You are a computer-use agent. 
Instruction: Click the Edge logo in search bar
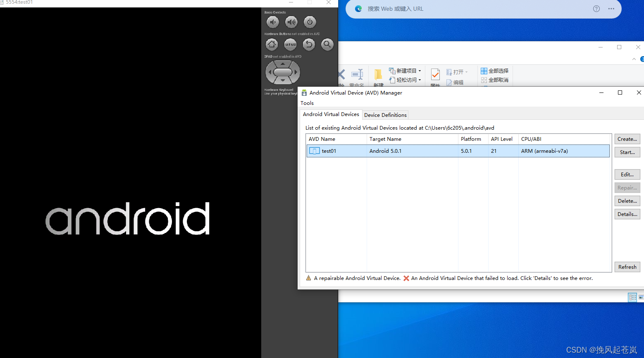(x=358, y=9)
